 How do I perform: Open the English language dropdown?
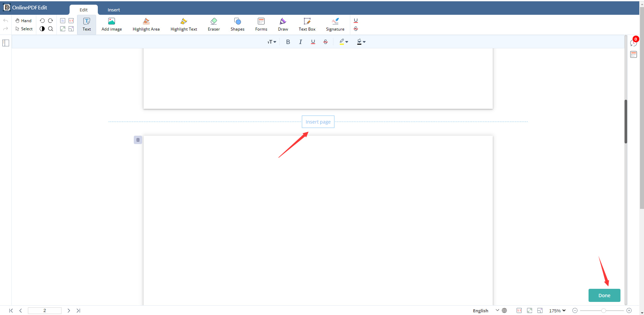[486, 311]
